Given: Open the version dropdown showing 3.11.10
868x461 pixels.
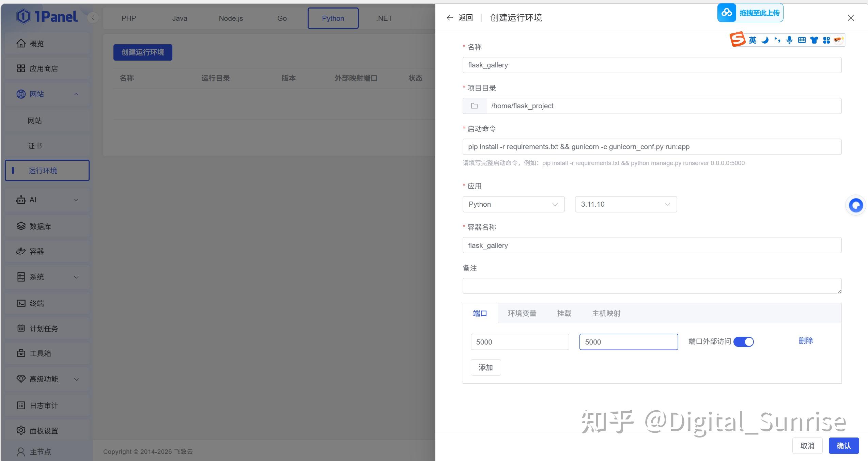Looking at the screenshot, I should pyautogui.click(x=625, y=204).
